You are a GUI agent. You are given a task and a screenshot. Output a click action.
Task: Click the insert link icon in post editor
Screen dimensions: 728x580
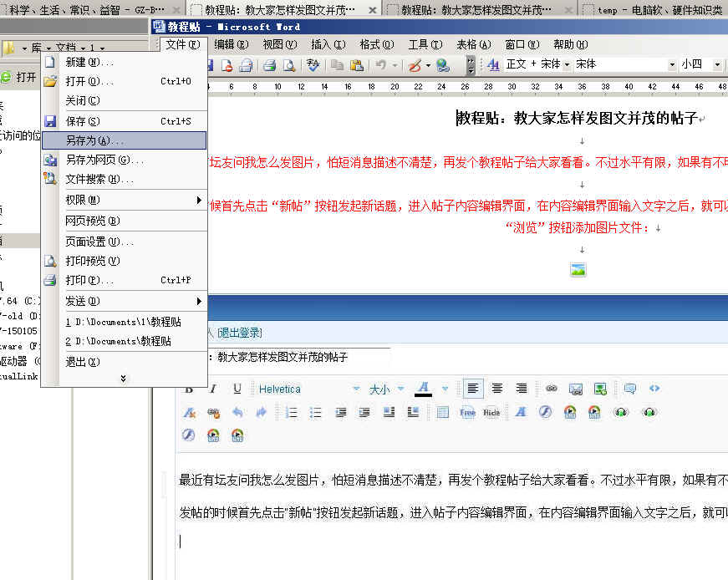(551, 389)
